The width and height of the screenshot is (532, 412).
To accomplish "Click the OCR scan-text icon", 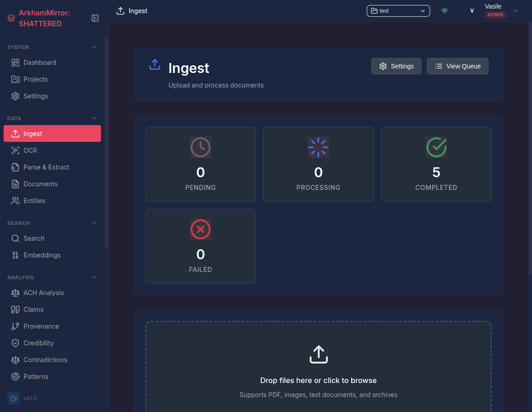I will [x=15, y=150].
